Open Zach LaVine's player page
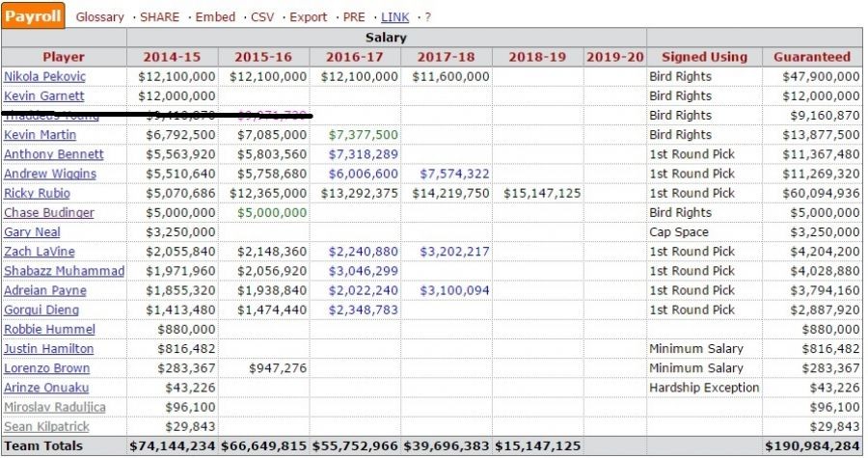 click(38, 251)
